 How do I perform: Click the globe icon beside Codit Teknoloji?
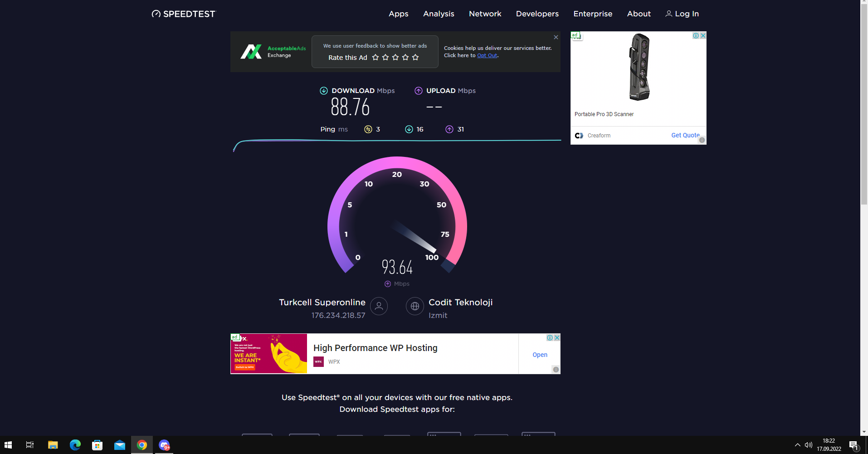pyautogui.click(x=415, y=306)
